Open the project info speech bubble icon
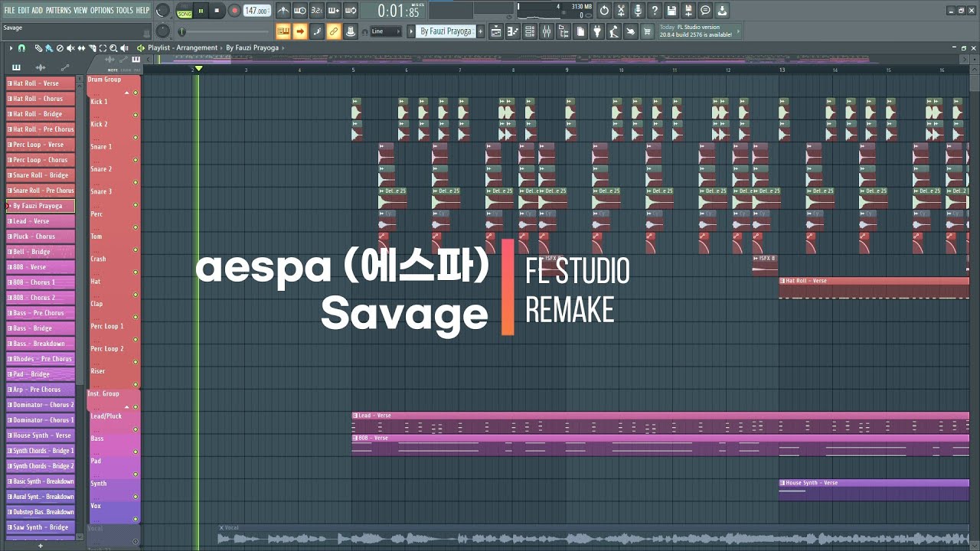The height and width of the screenshot is (551, 980). click(x=705, y=11)
